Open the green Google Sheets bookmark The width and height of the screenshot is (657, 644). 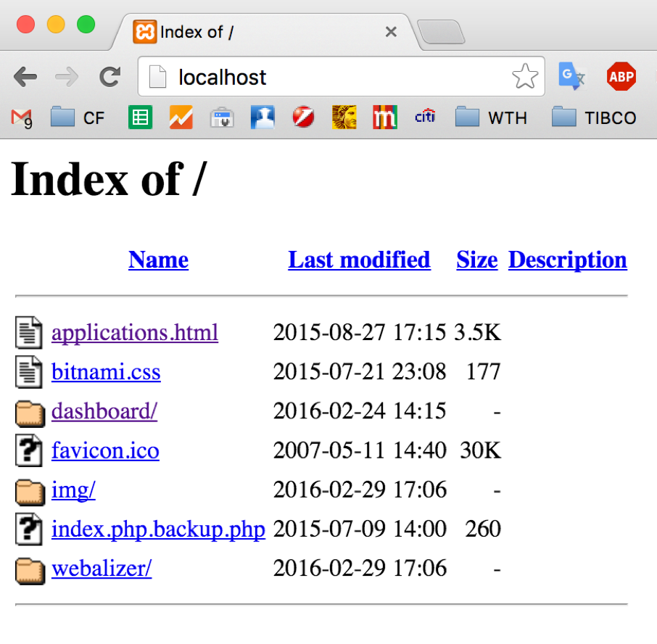pyautogui.click(x=140, y=117)
